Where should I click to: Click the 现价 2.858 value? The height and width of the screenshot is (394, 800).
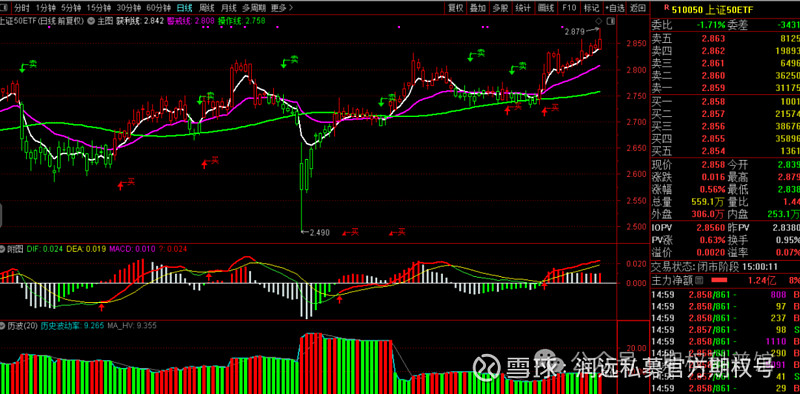713,164
